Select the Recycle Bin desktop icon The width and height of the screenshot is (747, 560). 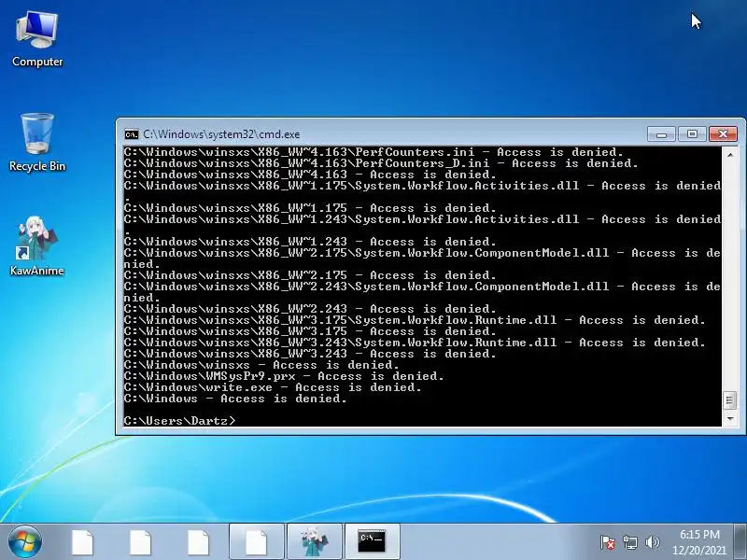tap(37, 142)
